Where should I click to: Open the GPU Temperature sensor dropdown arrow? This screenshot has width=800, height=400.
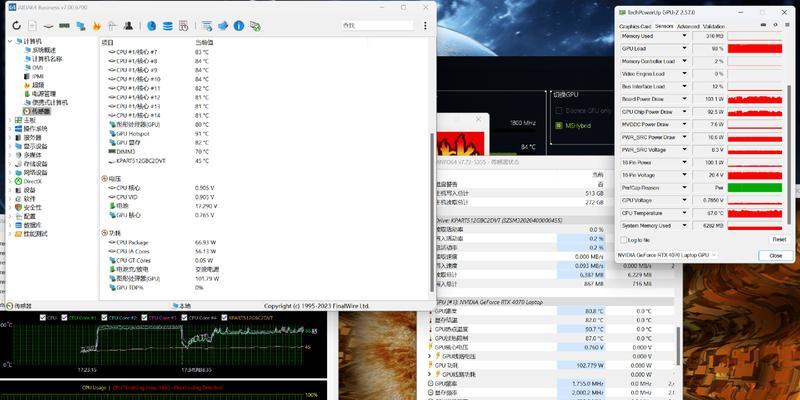pyautogui.click(x=685, y=213)
